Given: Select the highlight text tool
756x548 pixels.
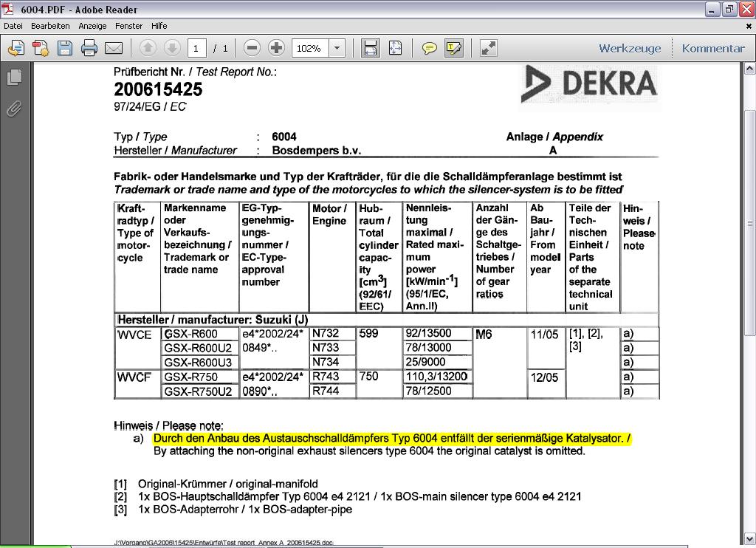Looking at the screenshot, I should point(454,48).
